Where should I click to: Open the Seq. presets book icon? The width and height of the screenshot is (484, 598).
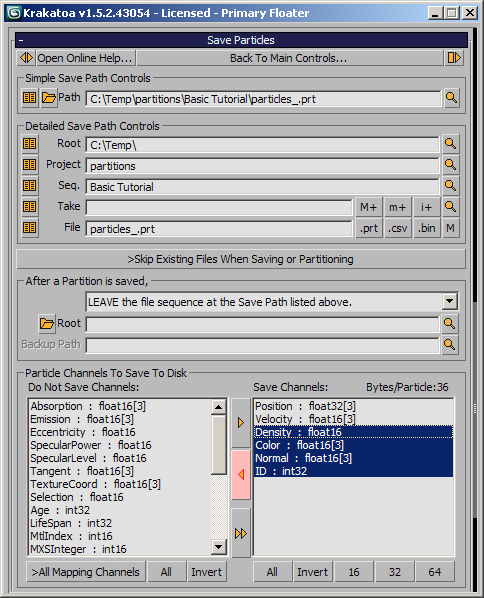[30, 186]
